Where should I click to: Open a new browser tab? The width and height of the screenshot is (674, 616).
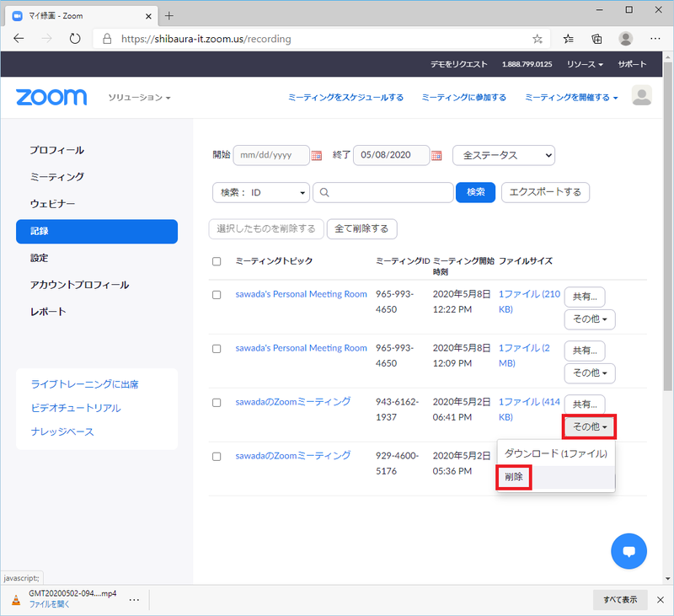tap(169, 16)
